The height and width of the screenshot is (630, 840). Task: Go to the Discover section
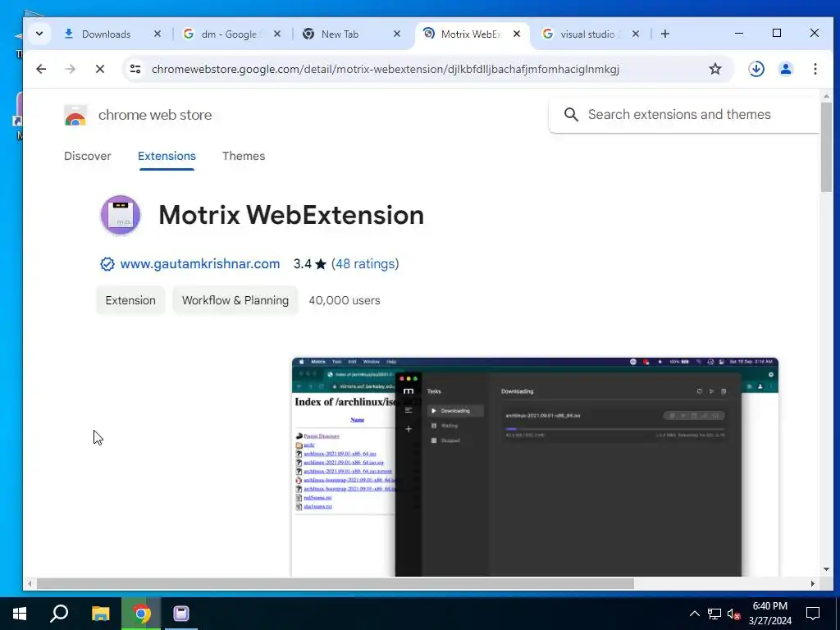click(87, 156)
